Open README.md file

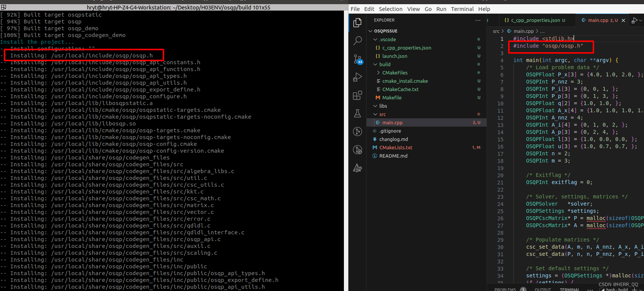[427, 156]
